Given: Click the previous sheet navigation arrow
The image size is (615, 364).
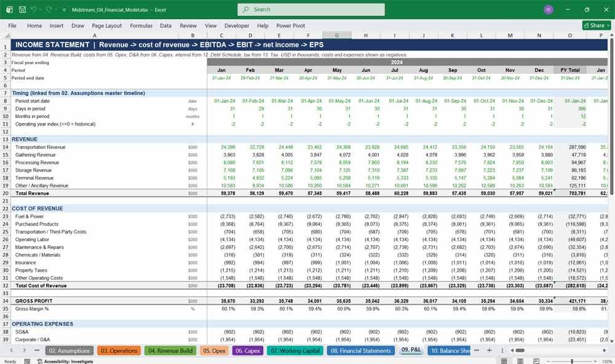Looking at the screenshot, I should [11, 350].
